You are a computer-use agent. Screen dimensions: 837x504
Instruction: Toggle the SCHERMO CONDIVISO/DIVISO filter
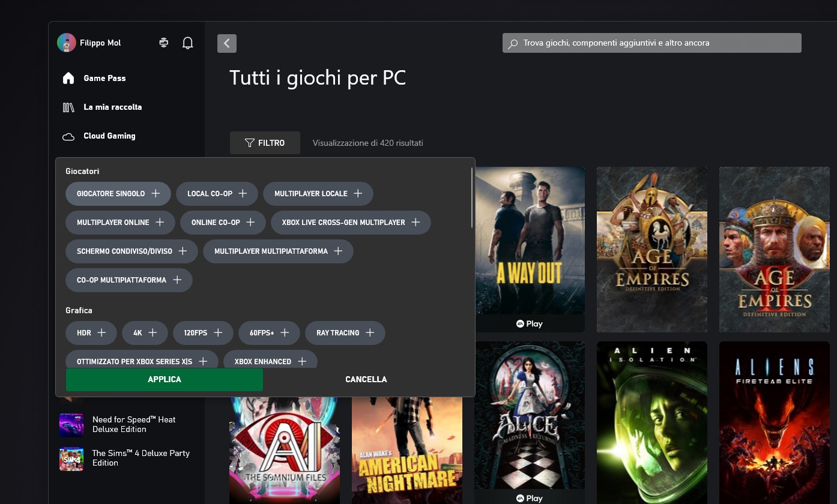point(132,251)
